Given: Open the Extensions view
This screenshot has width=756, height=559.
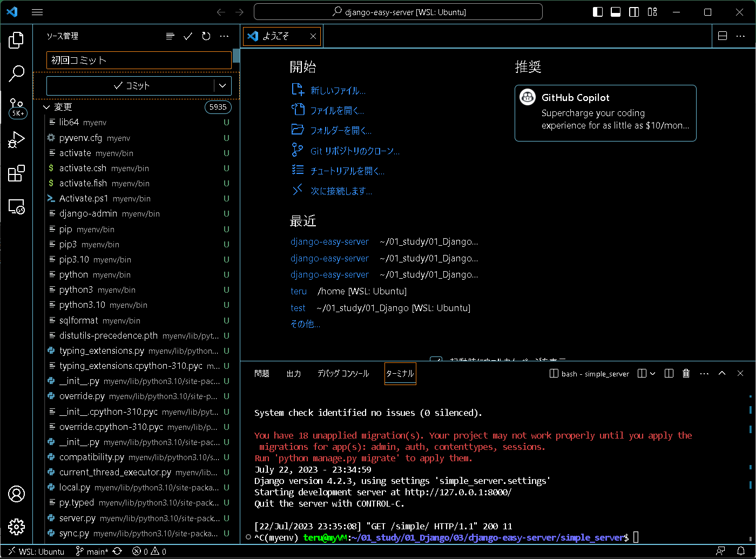Looking at the screenshot, I should (16, 173).
